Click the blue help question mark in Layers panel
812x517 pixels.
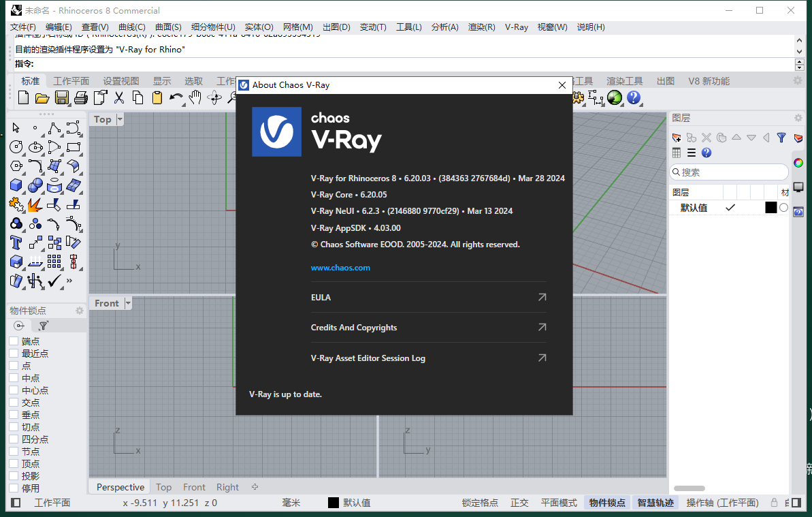[x=706, y=153]
